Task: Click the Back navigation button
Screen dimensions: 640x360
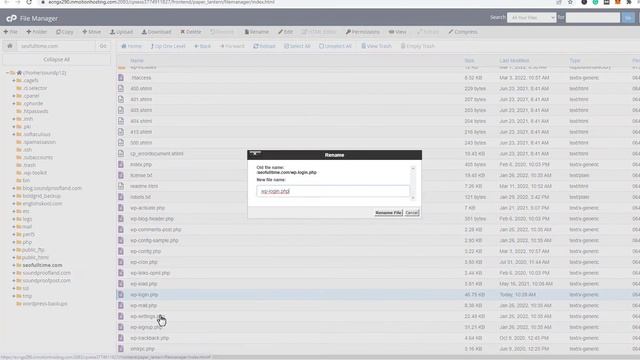Action: pos(202,46)
